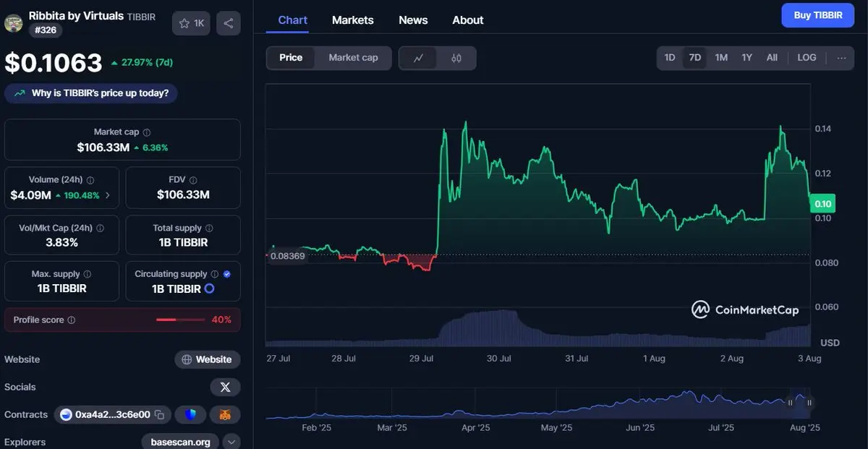Screen dimensions: 868x449
Task: Click the 0.10 current price label on chart
Action: coord(823,204)
